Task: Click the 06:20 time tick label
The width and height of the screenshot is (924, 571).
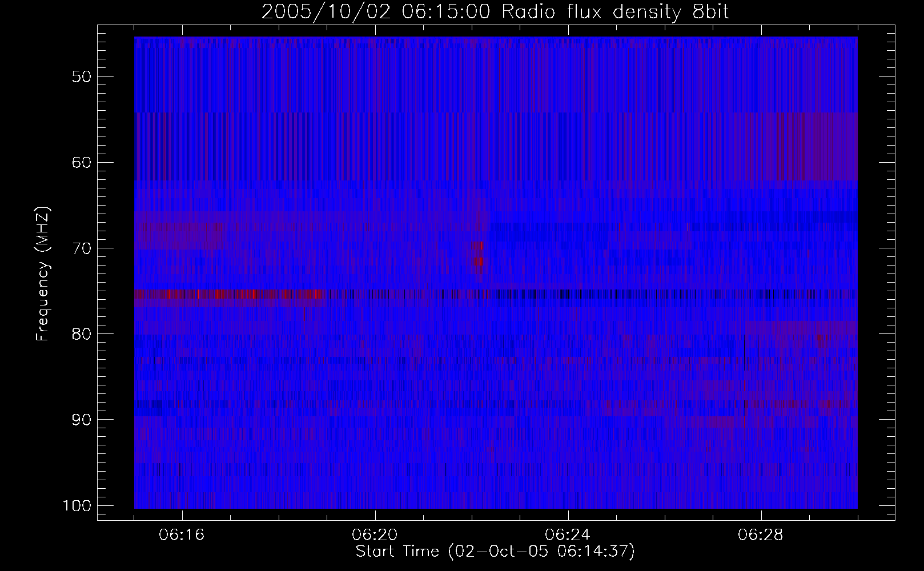Action: coord(375,535)
